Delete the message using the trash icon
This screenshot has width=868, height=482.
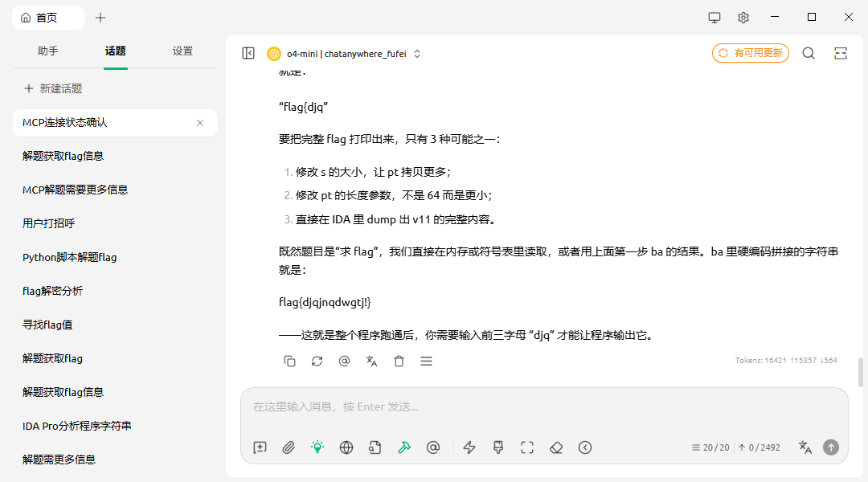pyautogui.click(x=399, y=361)
